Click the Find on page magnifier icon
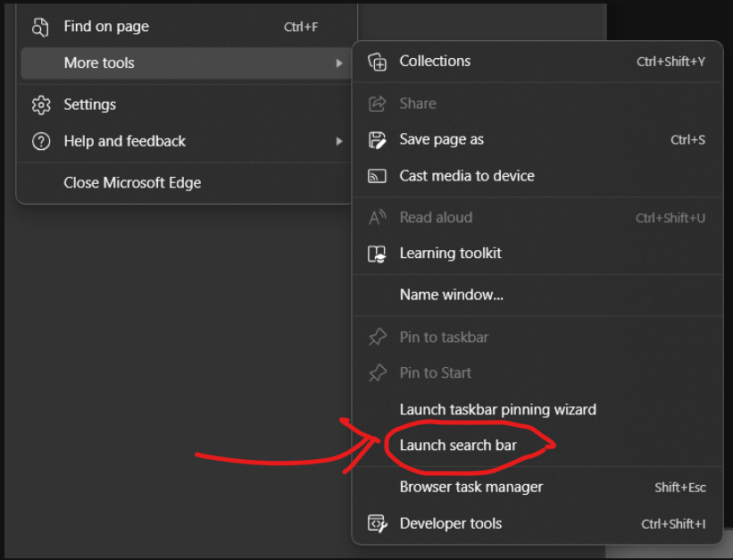 click(40, 27)
